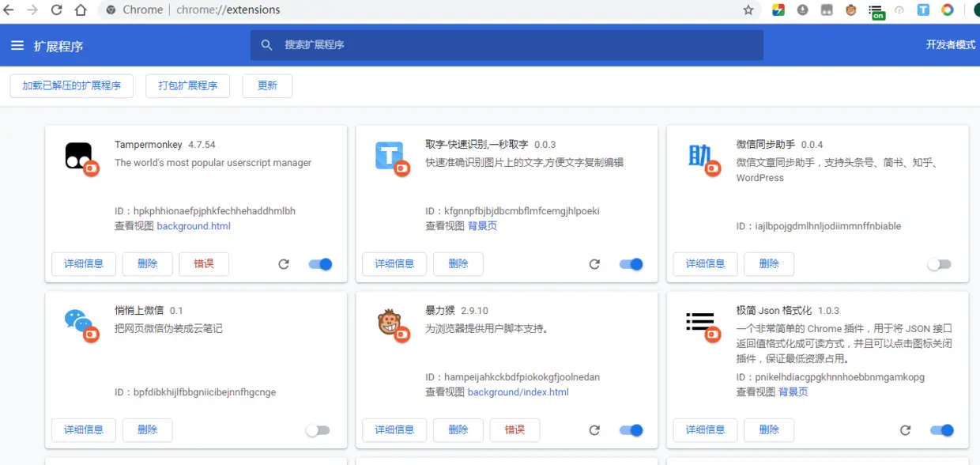Open the grayed Tampermonkey toolbar icon

pos(827,10)
